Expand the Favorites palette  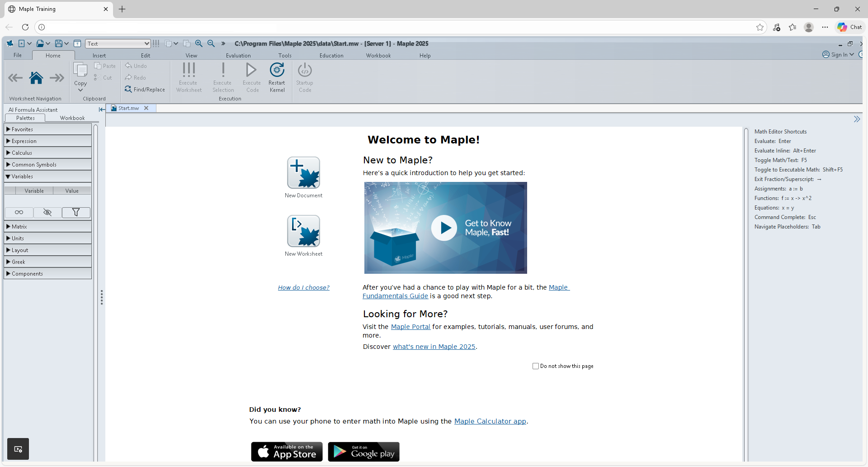tap(47, 129)
